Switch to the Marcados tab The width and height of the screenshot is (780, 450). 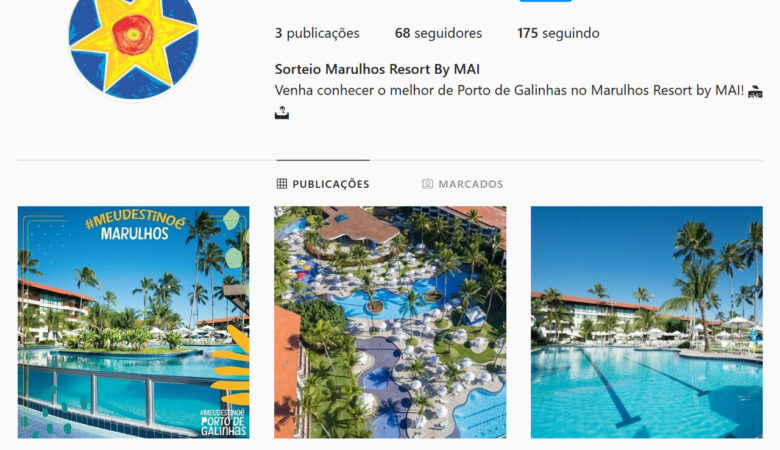(x=463, y=184)
